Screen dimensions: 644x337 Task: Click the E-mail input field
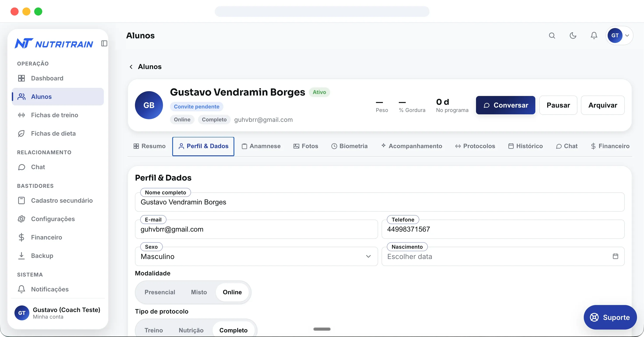coord(256,229)
